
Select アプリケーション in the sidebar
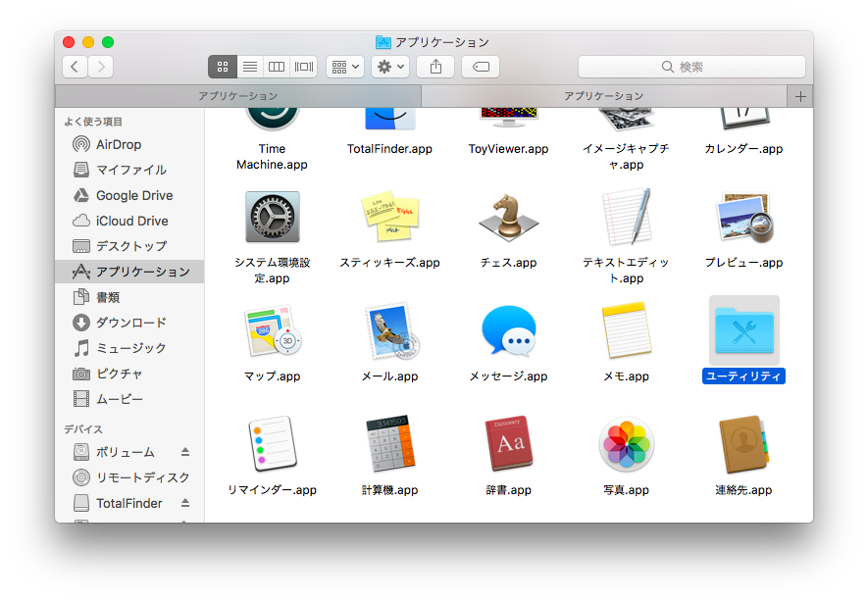tap(129, 272)
